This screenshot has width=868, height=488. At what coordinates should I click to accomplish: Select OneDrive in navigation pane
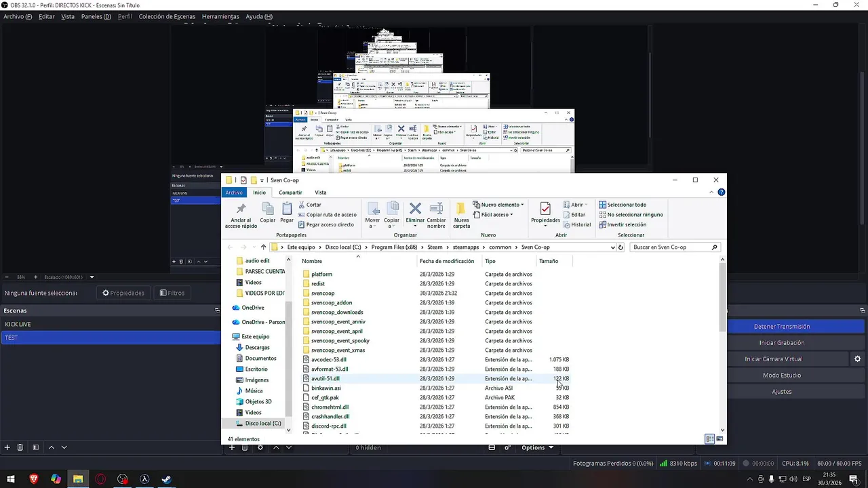[x=253, y=308]
